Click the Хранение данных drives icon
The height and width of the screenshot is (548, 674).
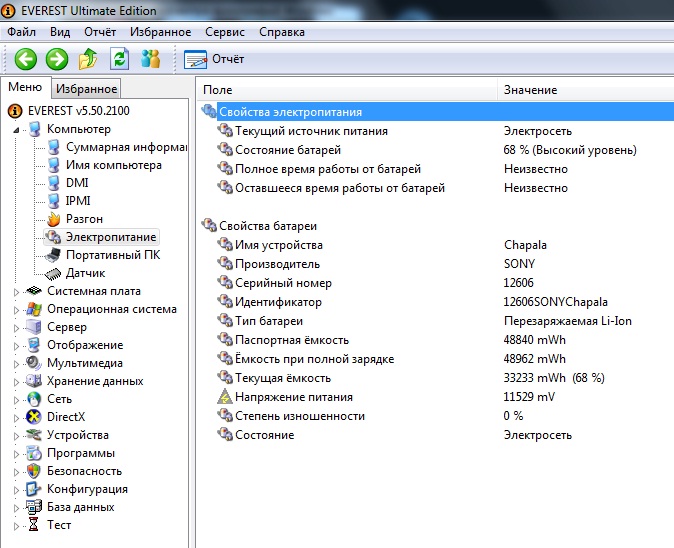pos(34,381)
